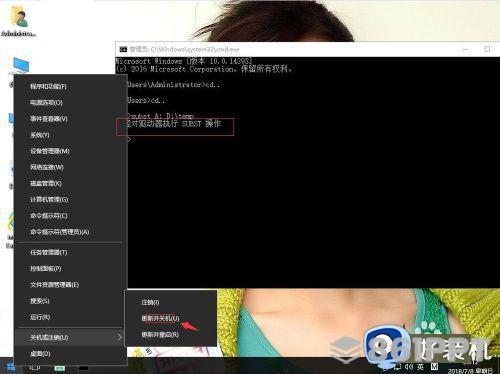Select the This PC desktop icon
Screen dimensions: 500x374
(21, 66)
